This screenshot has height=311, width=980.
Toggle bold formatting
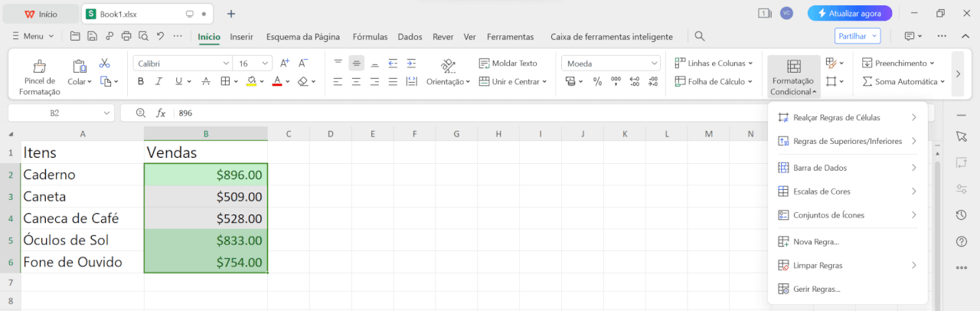[140, 81]
